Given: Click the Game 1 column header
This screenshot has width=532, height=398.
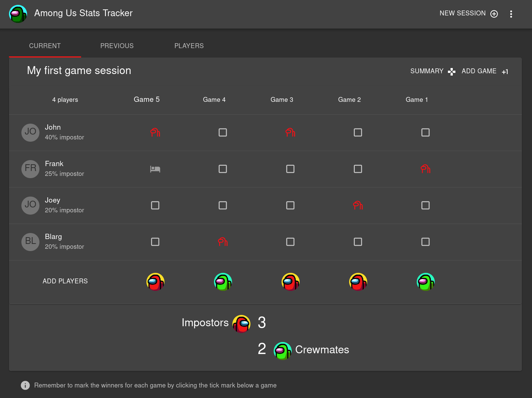Looking at the screenshot, I should coord(417,100).
